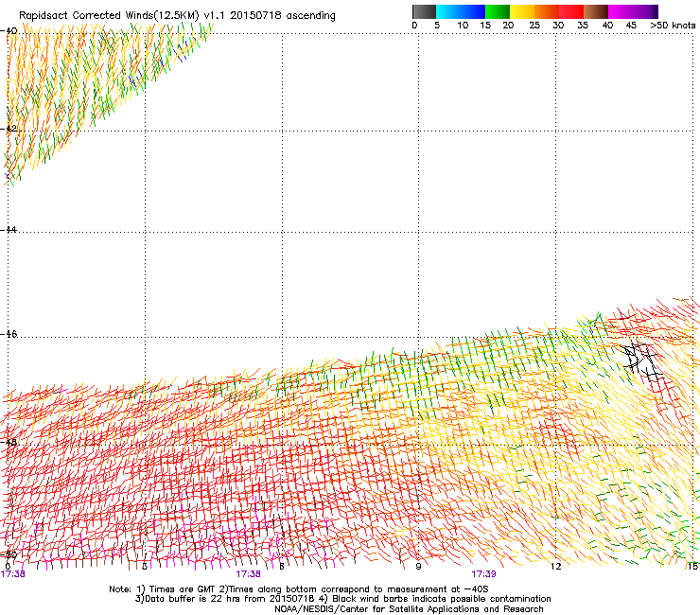Click the longitude 9 axis label
700x615 pixels.
418,567
